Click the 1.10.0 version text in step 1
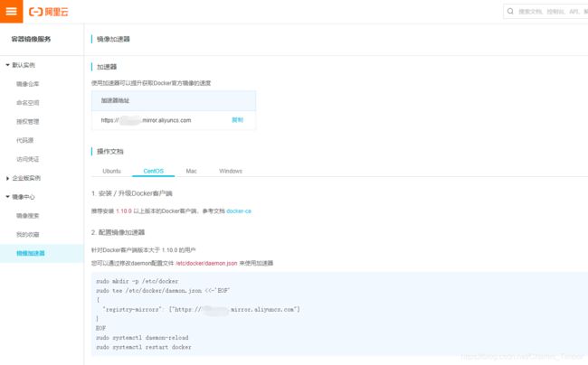This screenshot has width=588, height=365. [x=124, y=211]
